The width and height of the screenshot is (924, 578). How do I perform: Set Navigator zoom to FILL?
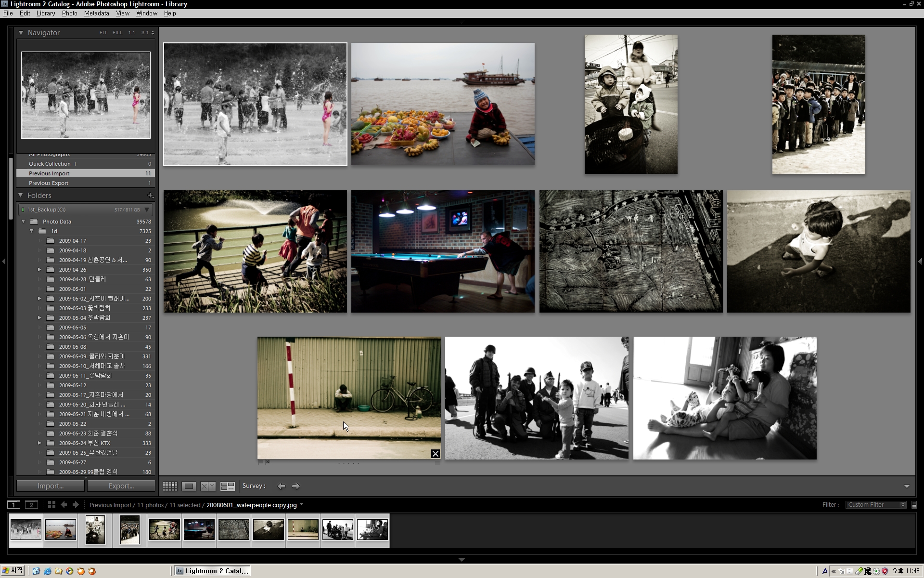117,33
